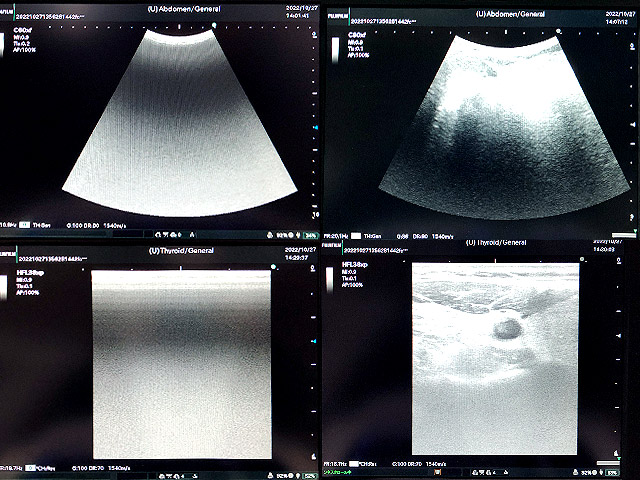The height and width of the screenshot is (480, 640).
Task: Click the top-left convex abdomen ultrasound image
Action: click(180, 122)
